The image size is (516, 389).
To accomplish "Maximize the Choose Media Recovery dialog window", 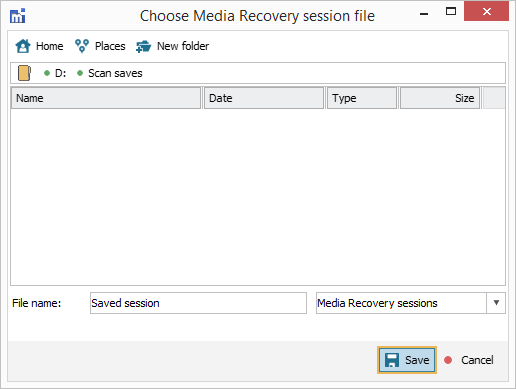I will pos(451,12).
